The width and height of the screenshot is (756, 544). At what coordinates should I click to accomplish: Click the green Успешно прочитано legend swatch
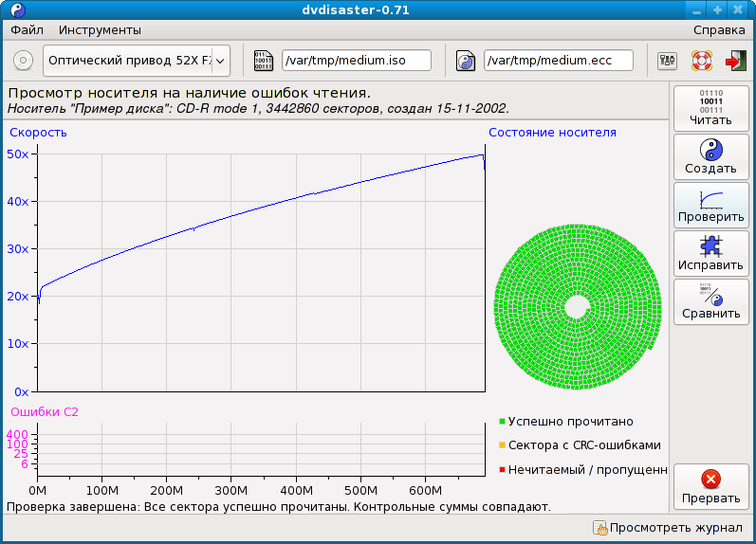[502, 422]
